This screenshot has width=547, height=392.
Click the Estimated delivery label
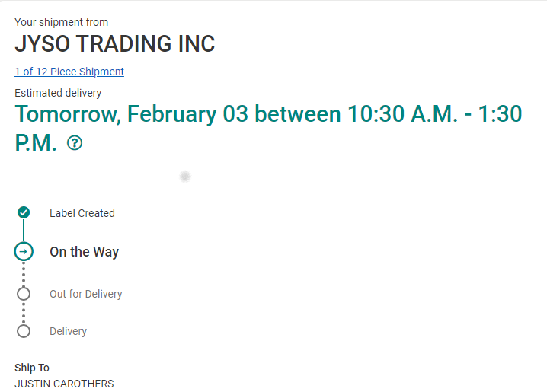click(x=58, y=93)
